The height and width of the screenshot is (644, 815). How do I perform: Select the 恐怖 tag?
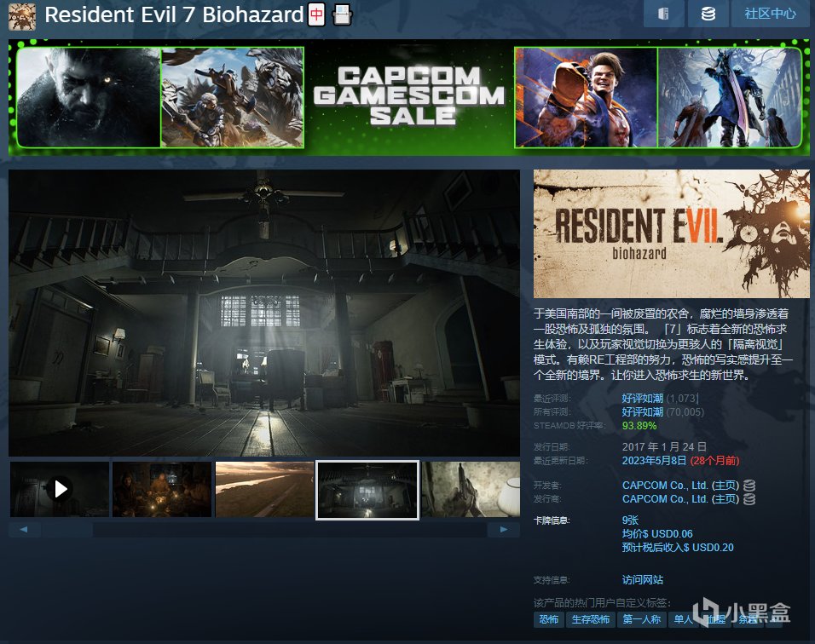click(548, 619)
